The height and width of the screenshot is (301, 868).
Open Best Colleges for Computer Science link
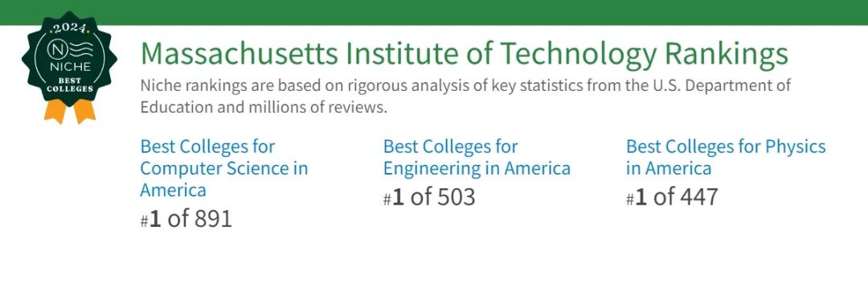point(223,168)
